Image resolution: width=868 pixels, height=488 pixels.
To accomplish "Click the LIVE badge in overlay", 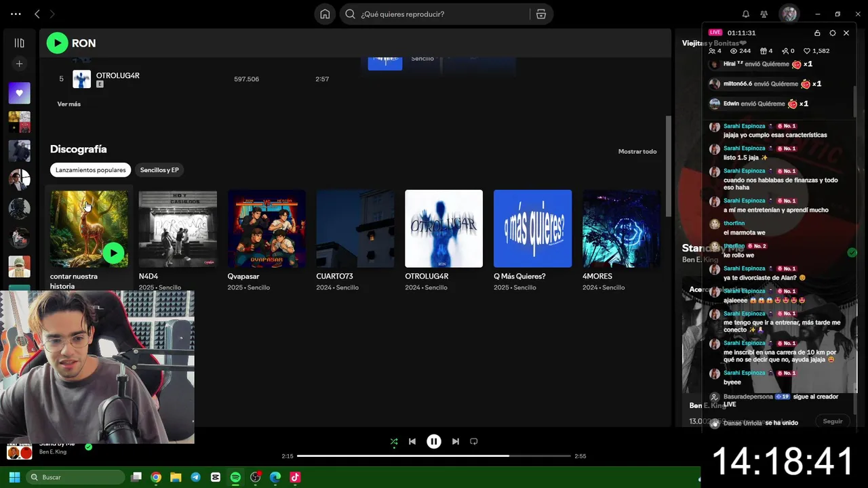I will point(715,33).
